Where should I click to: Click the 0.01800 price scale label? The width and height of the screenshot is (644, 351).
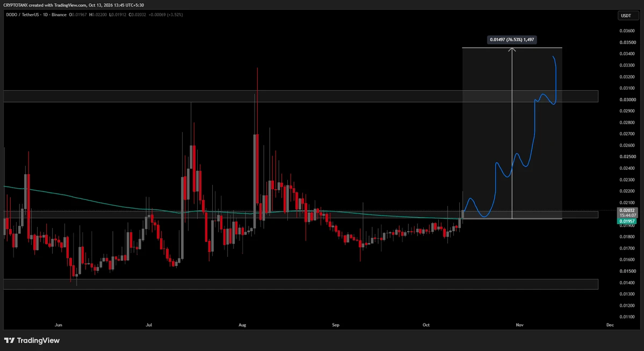[x=627, y=237]
